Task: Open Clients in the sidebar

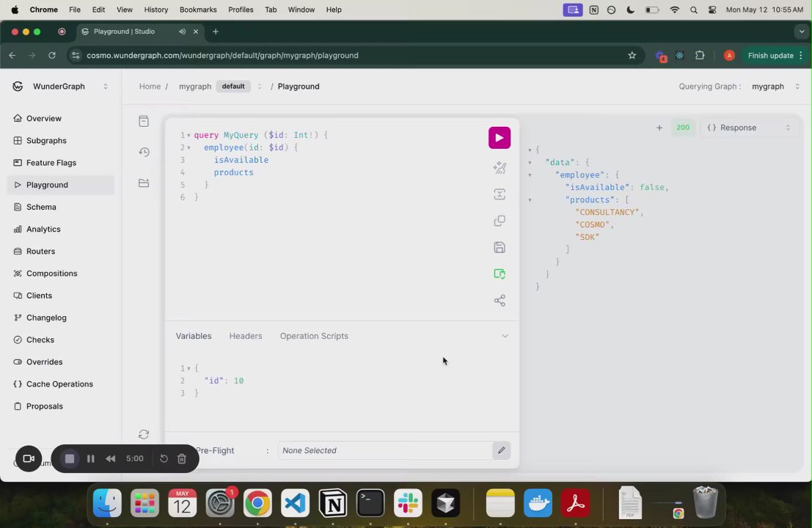Action: coord(61,296)
